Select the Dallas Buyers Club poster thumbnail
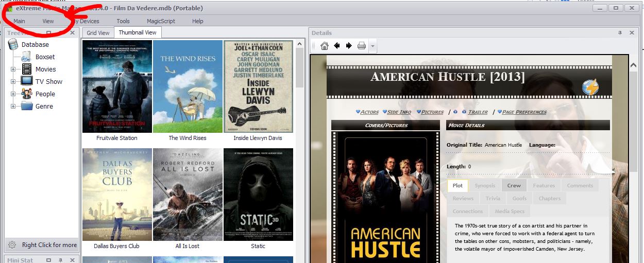This screenshot has width=644, height=263. tap(117, 195)
